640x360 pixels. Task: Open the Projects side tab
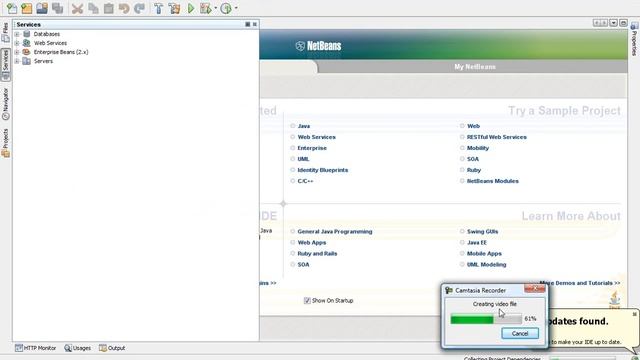coord(5,142)
